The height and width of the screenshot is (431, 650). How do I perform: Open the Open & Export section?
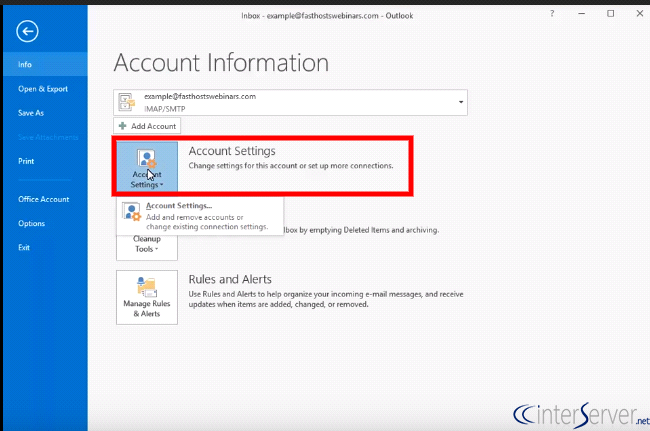(x=45, y=89)
